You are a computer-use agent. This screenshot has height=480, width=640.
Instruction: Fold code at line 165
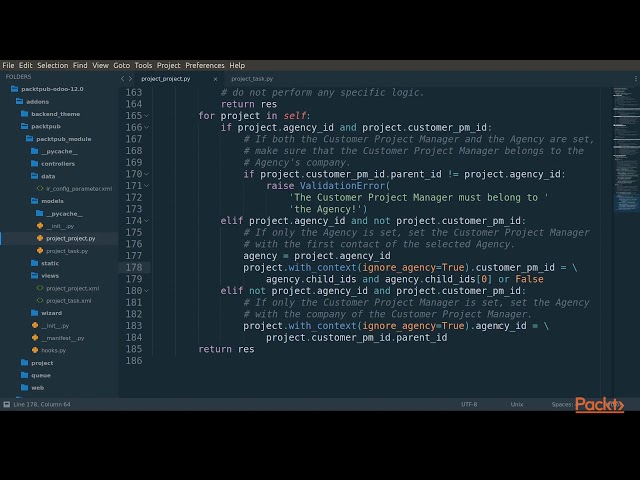pos(147,116)
